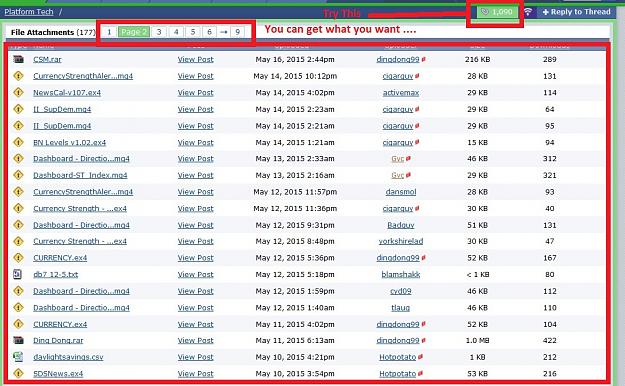
Task: Open uploader tlaug profile
Action: (401, 307)
